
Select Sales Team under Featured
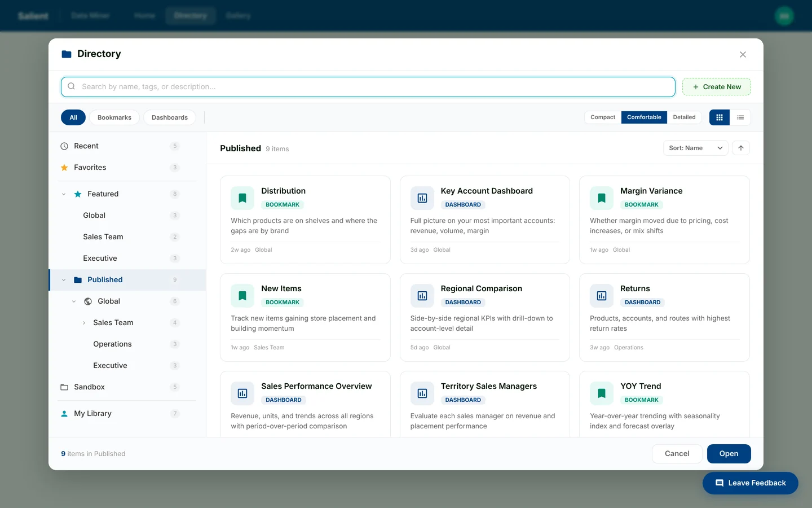[x=127, y=237]
